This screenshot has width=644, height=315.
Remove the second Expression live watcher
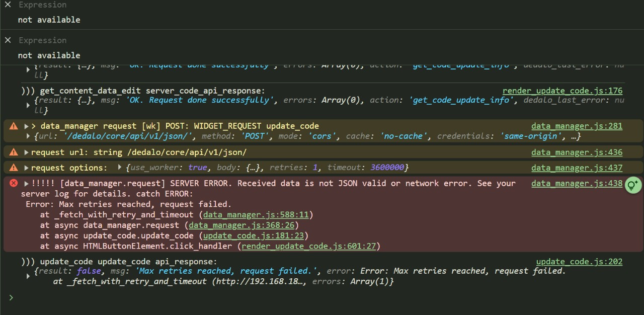click(x=8, y=40)
